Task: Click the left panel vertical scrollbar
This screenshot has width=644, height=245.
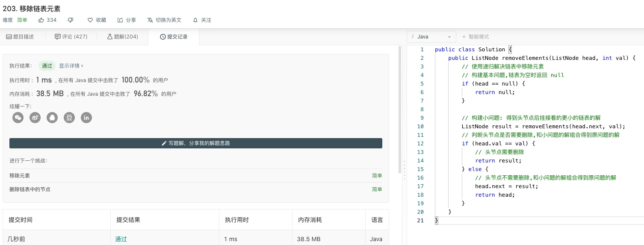Action: [x=400, y=109]
